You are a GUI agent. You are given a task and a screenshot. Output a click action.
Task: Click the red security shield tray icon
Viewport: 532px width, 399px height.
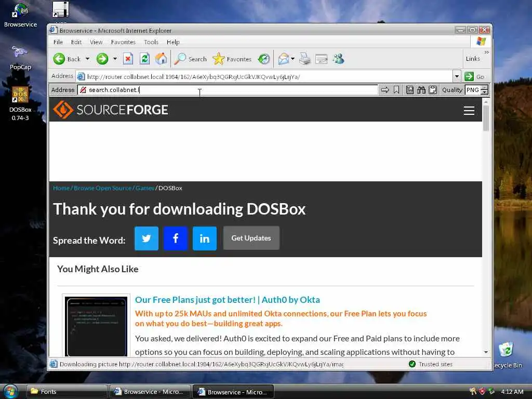tap(482, 392)
